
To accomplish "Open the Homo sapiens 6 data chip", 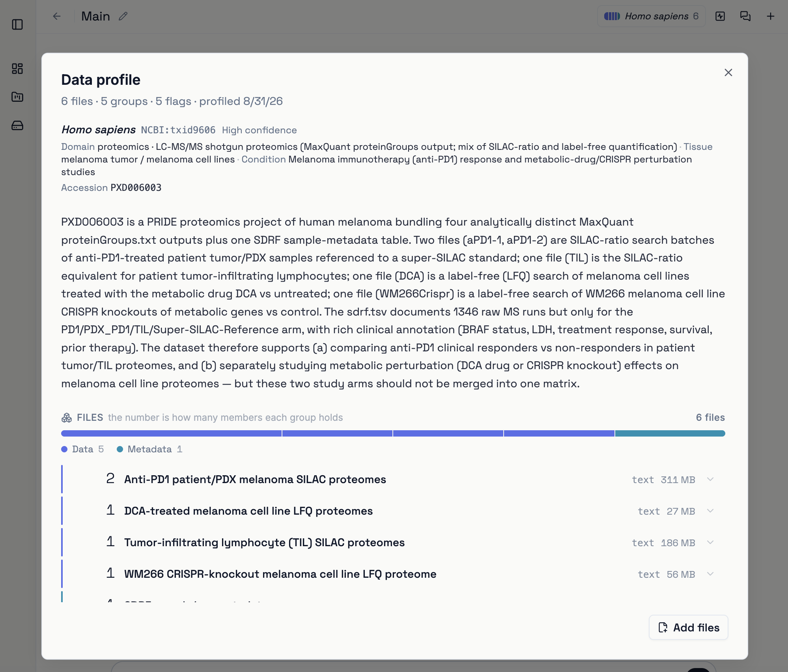I will (652, 16).
